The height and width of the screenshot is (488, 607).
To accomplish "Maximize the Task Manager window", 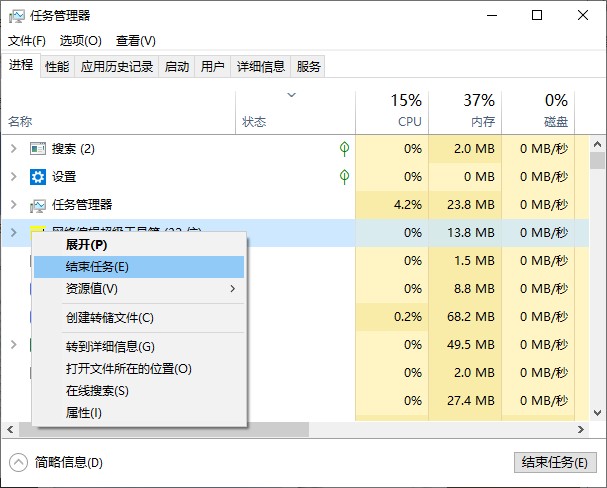I will (x=537, y=15).
